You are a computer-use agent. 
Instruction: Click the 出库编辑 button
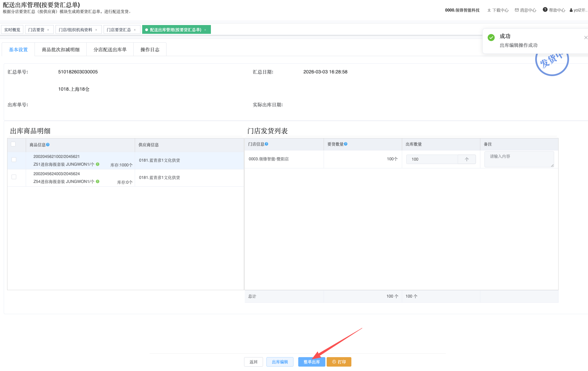pyautogui.click(x=280, y=362)
